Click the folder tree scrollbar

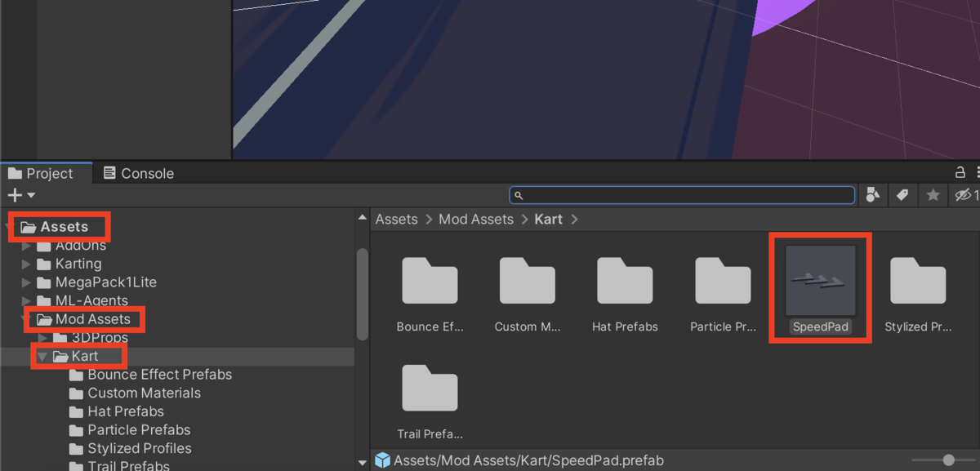(x=362, y=294)
